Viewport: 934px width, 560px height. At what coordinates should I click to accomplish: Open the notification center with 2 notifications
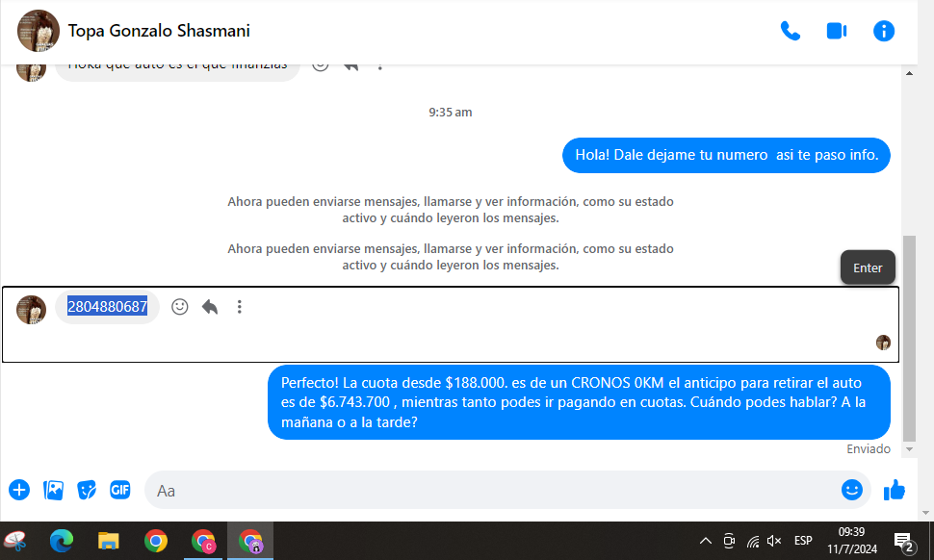(x=904, y=541)
